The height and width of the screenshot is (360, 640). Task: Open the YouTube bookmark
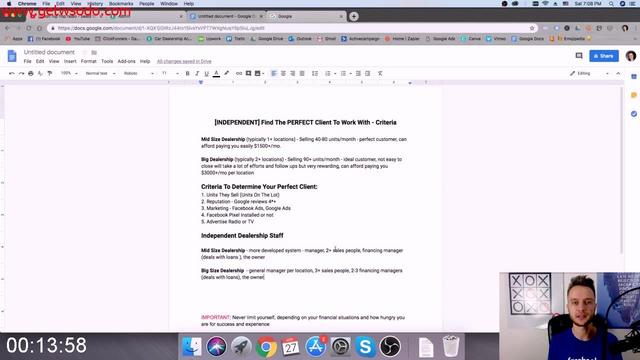78,39
